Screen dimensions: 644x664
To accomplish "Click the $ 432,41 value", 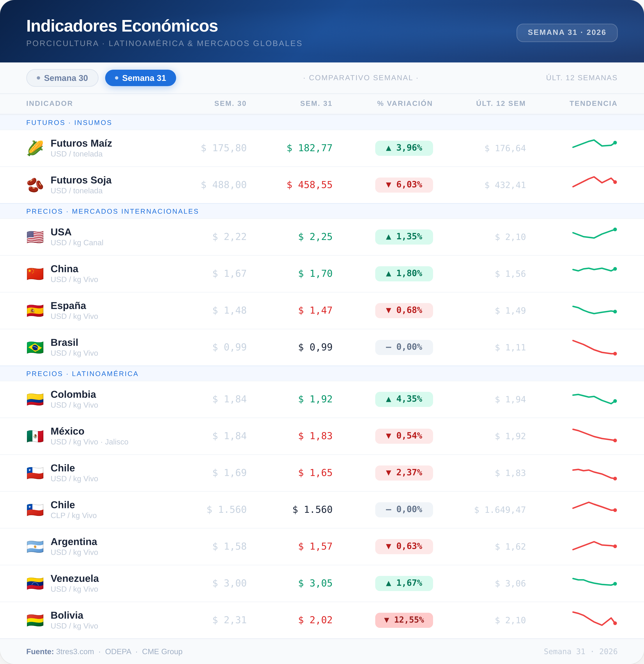I will pos(505,185).
